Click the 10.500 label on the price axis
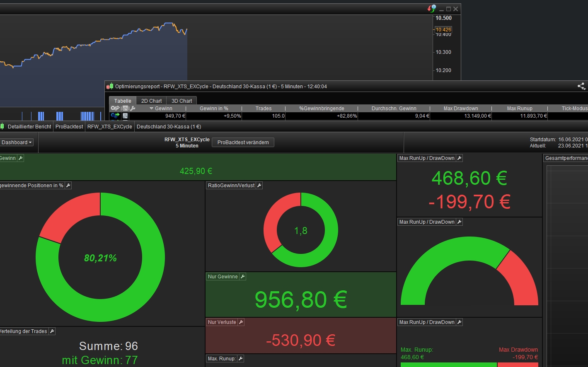The width and height of the screenshot is (588, 367). coord(443,18)
